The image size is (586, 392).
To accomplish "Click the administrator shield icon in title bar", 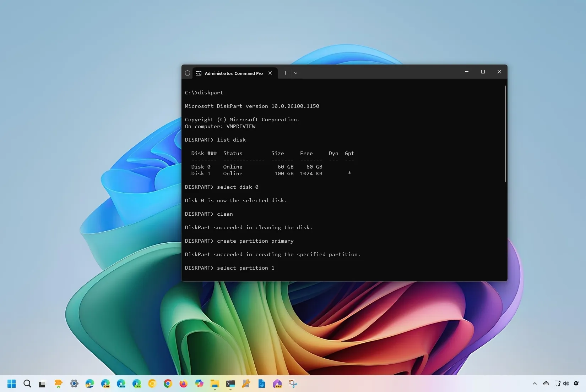I will [188, 73].
